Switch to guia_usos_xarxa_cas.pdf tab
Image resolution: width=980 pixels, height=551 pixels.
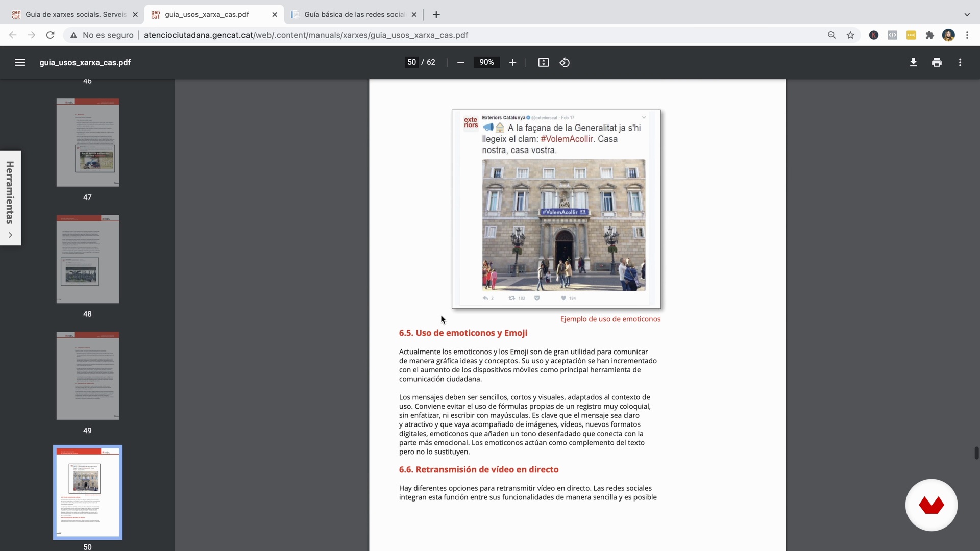pos(213,15)
